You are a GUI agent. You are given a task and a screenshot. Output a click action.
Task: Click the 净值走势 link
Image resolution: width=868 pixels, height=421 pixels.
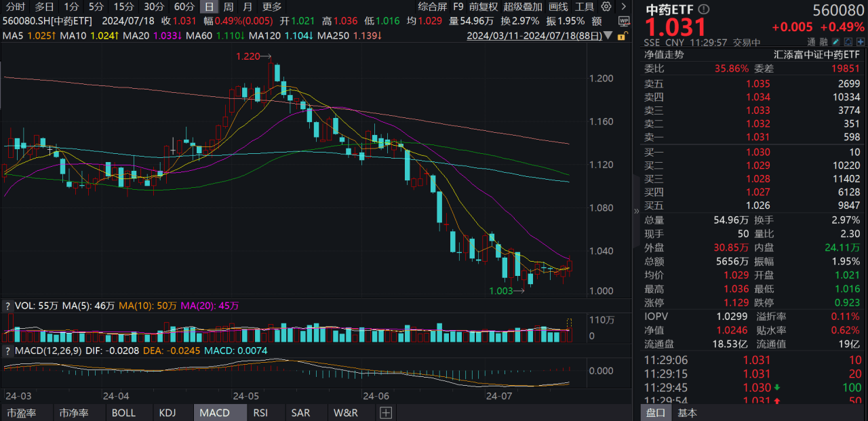664,54
